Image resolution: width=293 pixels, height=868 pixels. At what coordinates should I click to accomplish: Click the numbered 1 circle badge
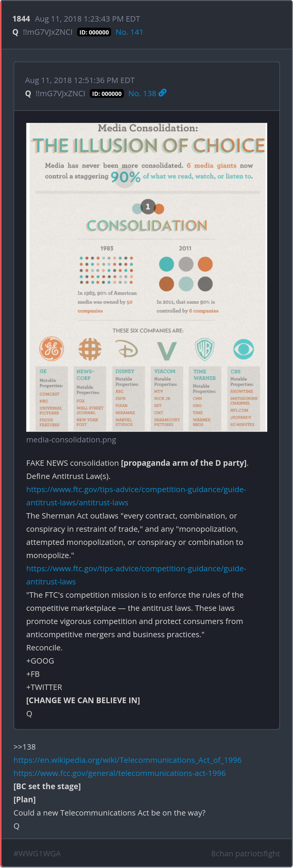coord(148,207)
